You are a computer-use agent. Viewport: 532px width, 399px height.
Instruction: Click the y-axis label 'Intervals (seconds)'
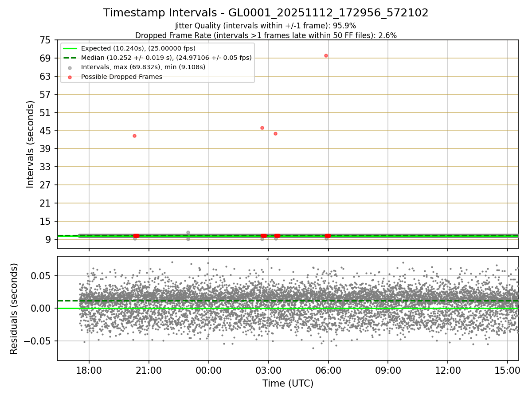tap(30, 144)
